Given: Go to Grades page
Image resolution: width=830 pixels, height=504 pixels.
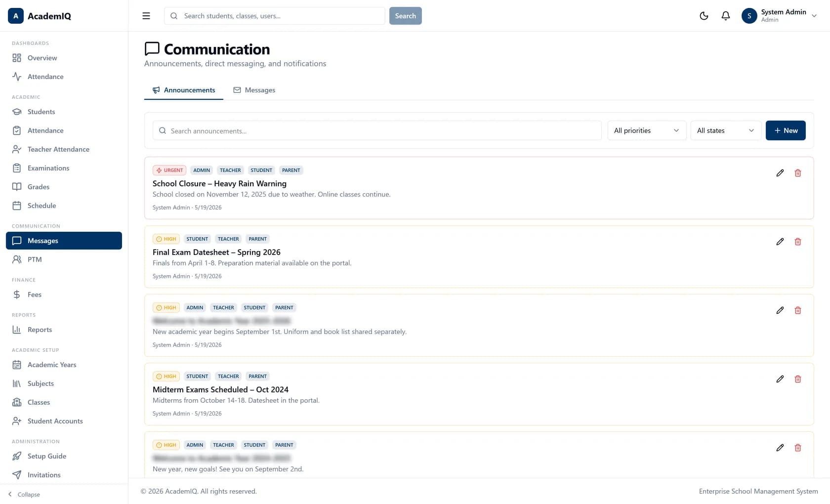Looking at the screenshot, I should coord(64,187).
